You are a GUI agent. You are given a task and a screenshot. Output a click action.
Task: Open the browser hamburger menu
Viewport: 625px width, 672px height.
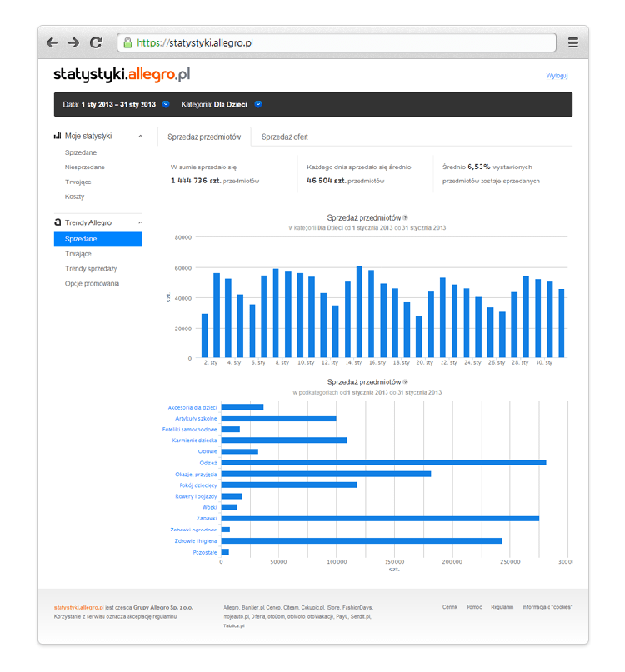[x=573, y=42]
